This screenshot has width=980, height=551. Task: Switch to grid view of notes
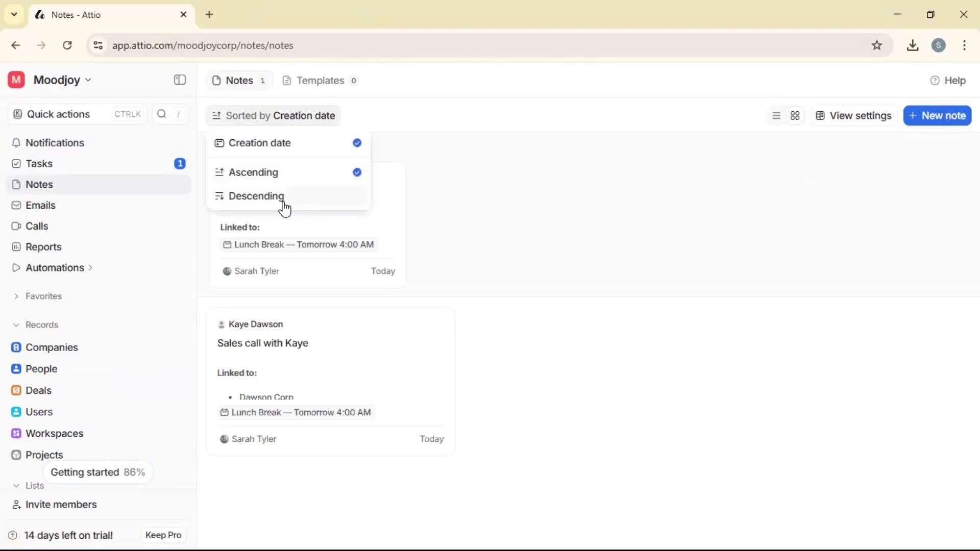pos(795,115)
